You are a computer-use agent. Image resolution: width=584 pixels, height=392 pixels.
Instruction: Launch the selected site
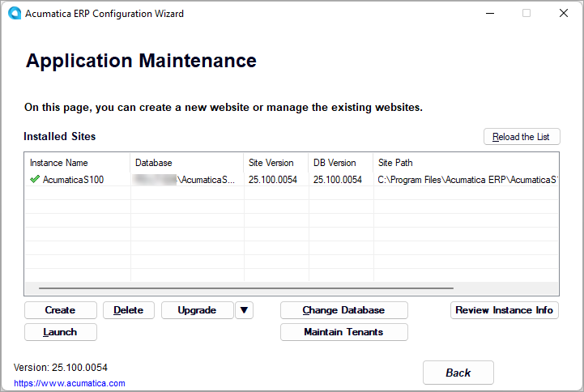[x=60, y=332]
